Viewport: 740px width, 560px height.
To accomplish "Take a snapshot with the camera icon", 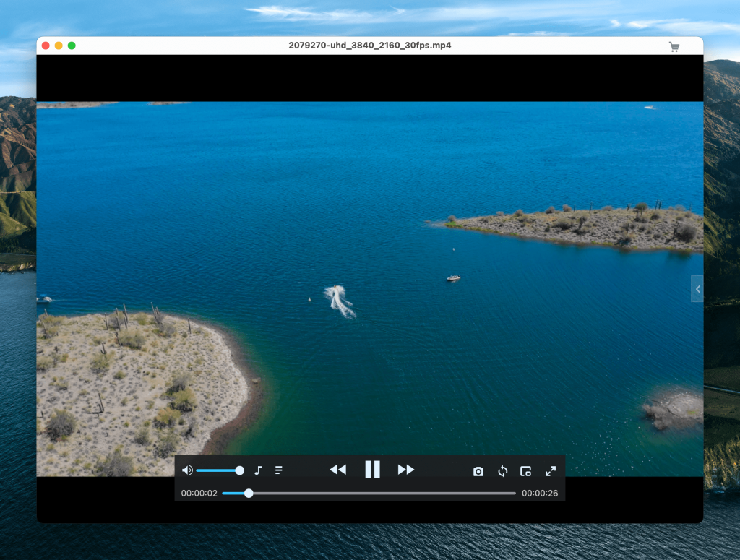I will [x=478, y=471].
